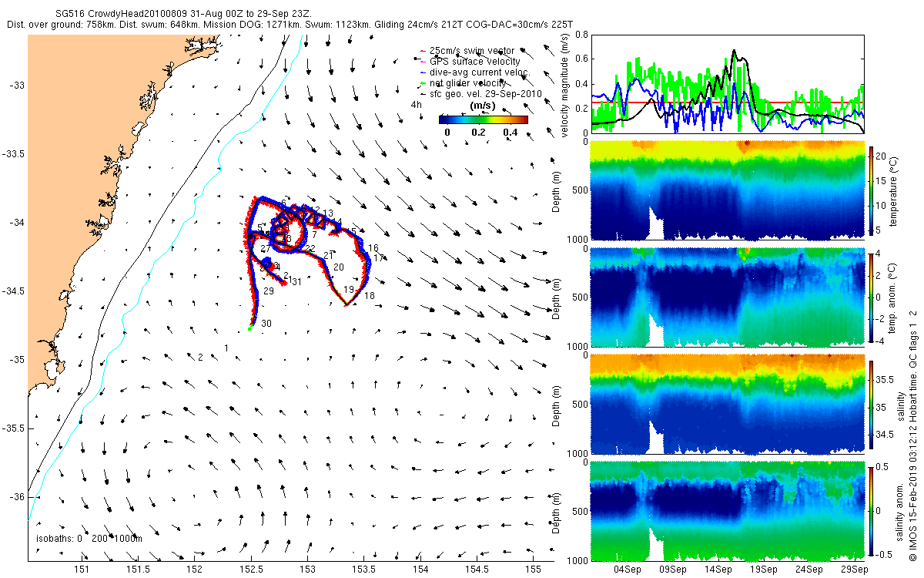Click the 'Dist. over ground: 758km' subtitle line

pos(291,25)
